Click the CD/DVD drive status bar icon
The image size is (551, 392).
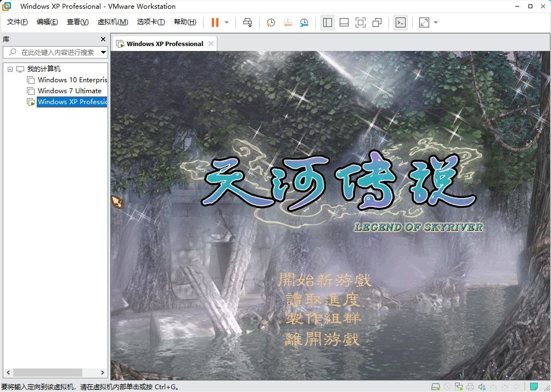(447, 387)
